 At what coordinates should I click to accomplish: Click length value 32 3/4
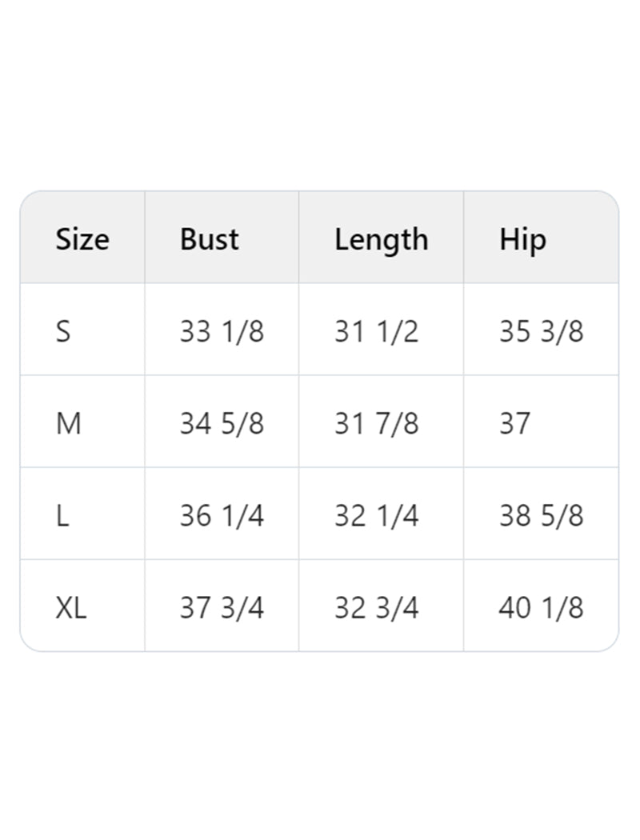(377, 607)
